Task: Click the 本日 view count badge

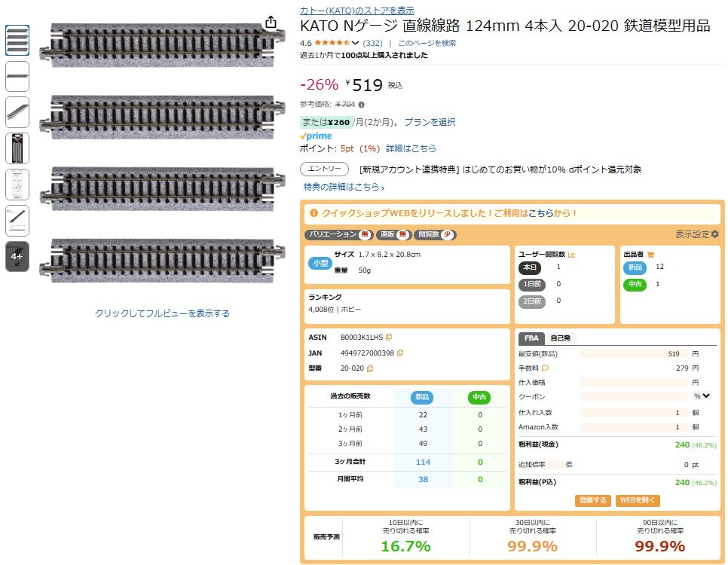Action: (530, 267)
